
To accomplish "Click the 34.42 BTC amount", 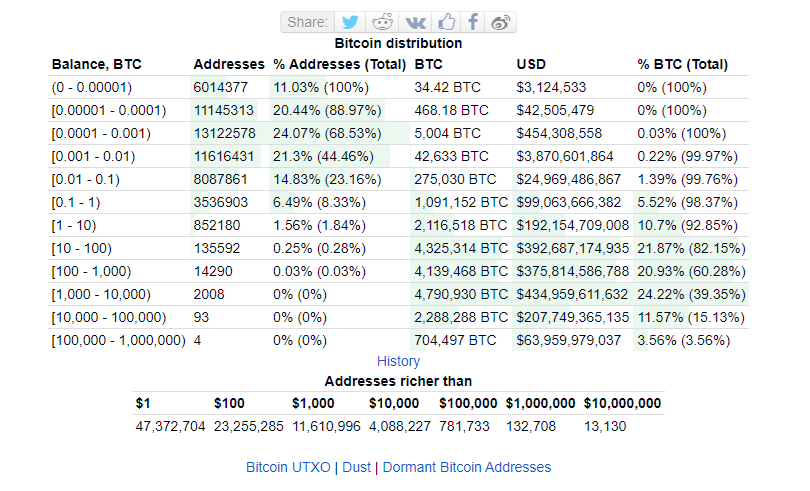I will pos(447,87).
